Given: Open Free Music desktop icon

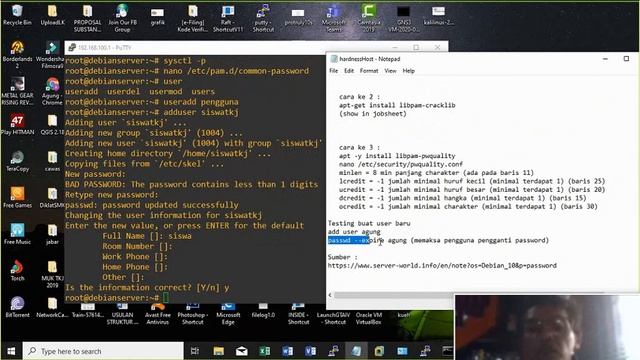Looking at the screenshot, I should tap(17, 233).
